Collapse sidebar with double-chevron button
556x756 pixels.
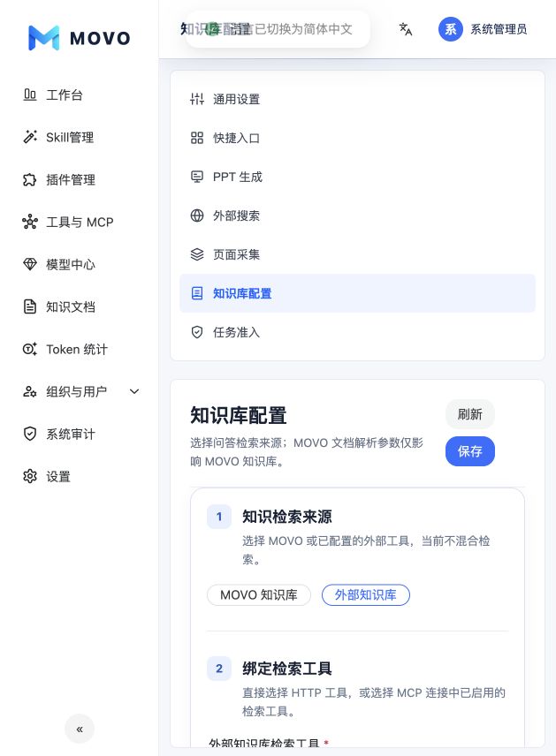coord(80,729)
